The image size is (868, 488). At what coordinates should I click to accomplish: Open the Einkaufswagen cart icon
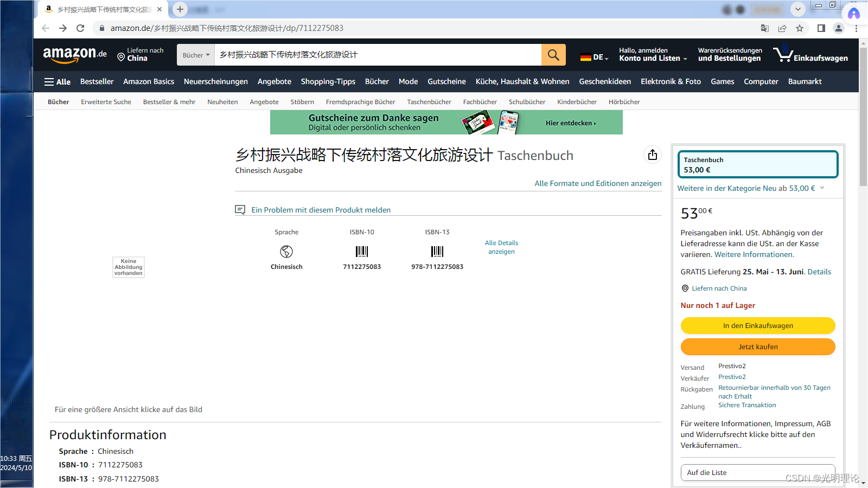pos(810,55)
